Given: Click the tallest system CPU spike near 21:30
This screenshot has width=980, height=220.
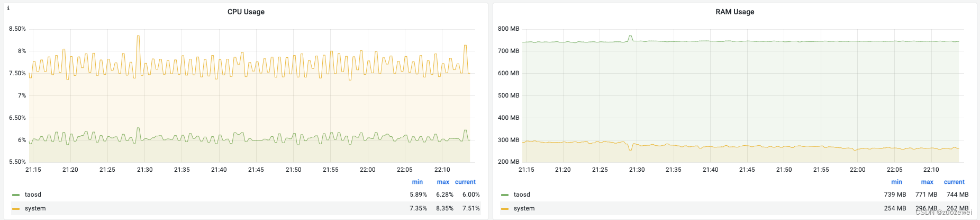Looking at the screenshot, I should click(138, 36).
